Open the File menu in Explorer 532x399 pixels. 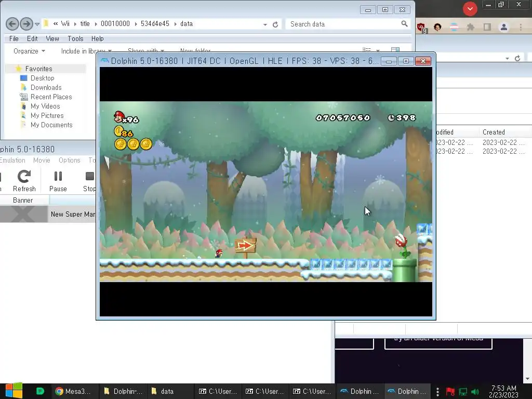click(14, 38)
